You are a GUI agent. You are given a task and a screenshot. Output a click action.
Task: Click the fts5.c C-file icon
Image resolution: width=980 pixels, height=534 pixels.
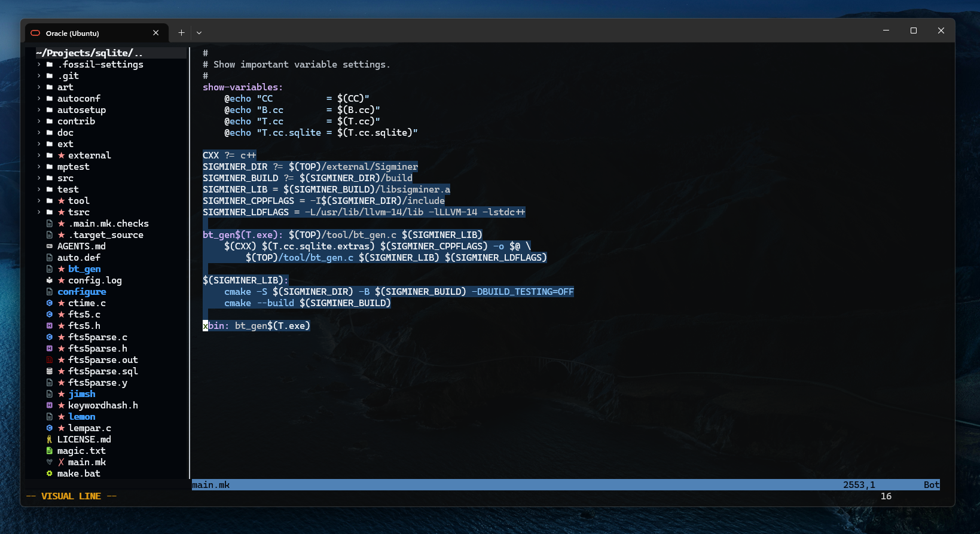50,315
